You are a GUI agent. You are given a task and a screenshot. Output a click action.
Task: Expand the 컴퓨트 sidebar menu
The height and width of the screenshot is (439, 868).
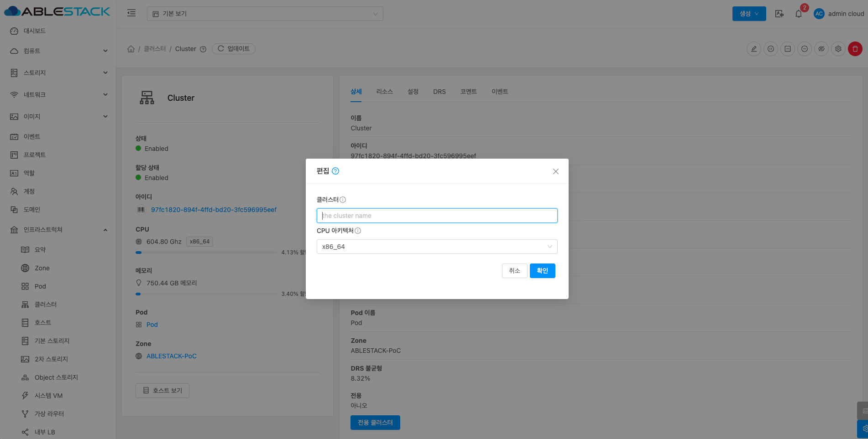(x=58, y=51)
